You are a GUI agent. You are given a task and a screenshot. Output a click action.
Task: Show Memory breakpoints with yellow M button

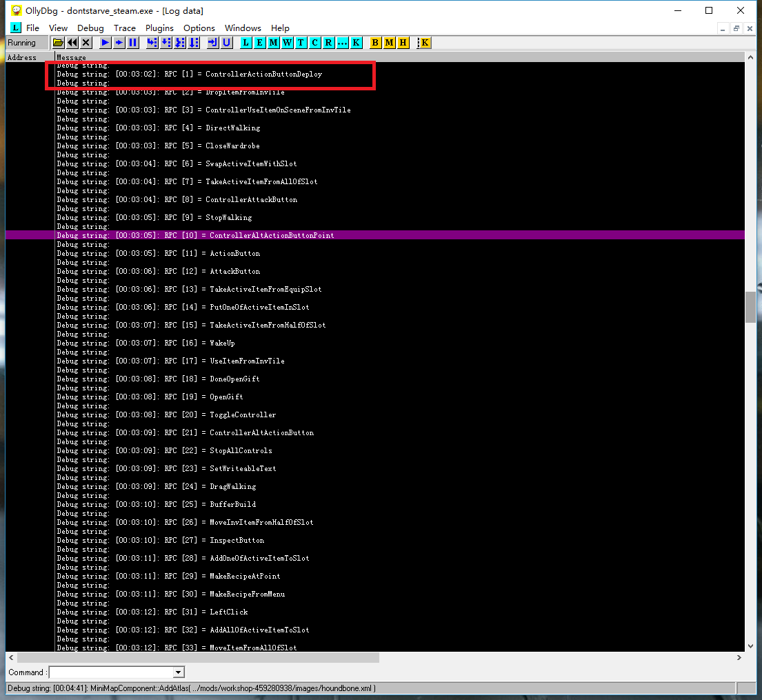pyautogui.click(x=389, y=43)
